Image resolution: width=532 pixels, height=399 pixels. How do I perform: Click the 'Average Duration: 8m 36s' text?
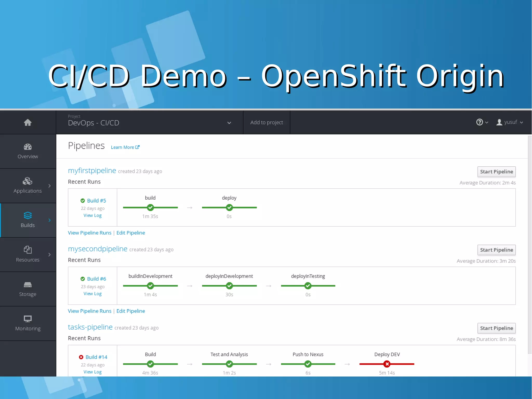486,339
